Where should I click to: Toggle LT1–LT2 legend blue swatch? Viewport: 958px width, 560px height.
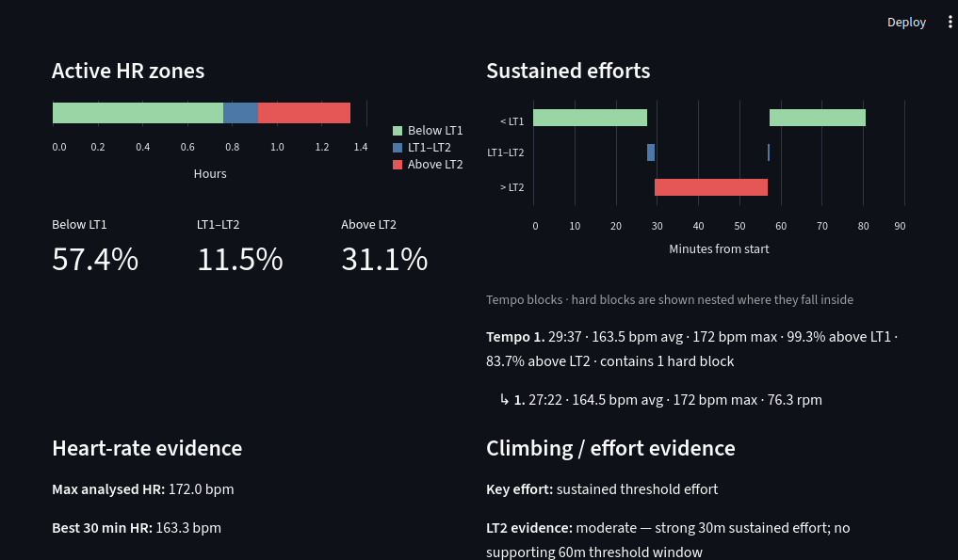coord(398,147)
